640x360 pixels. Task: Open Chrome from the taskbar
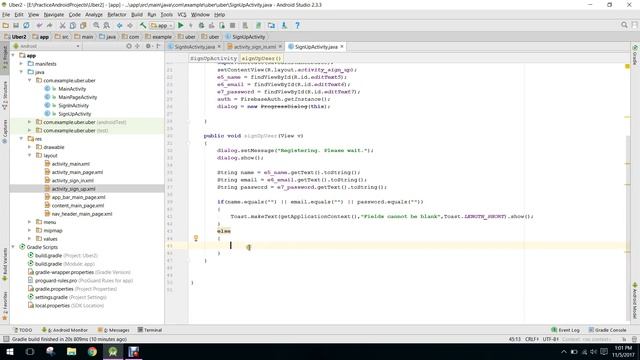(x=92, y=351)
